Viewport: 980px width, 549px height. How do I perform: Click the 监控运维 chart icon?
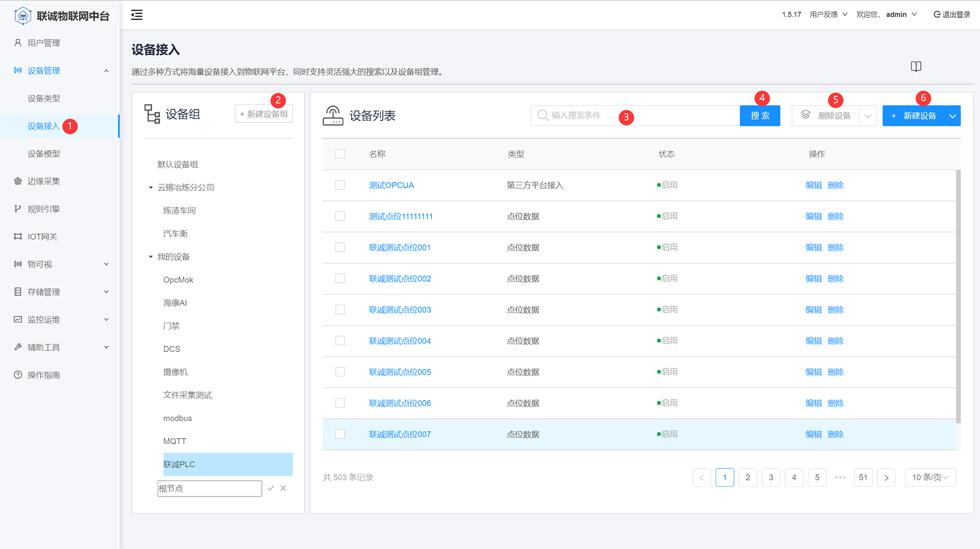[18, 319]
